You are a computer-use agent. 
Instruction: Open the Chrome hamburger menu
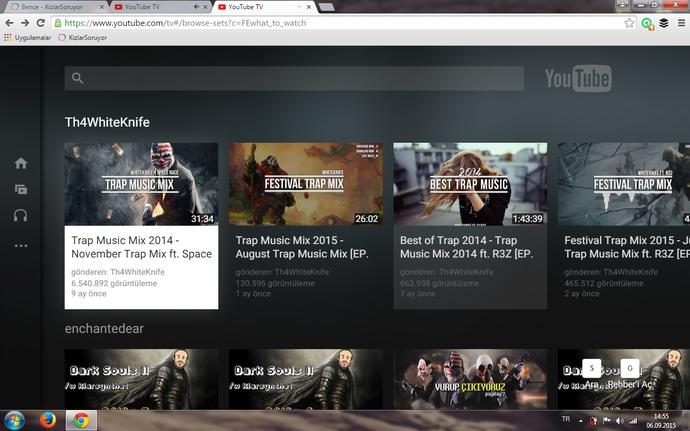tap(681, 23)
